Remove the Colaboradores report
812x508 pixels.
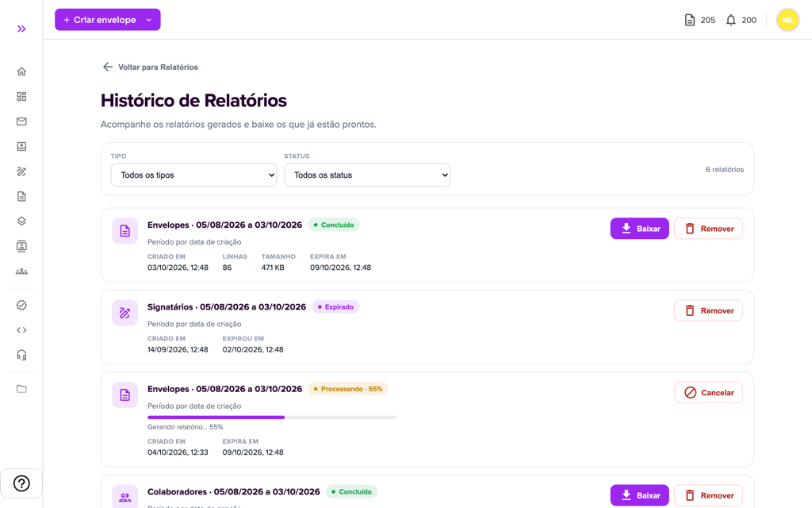tap(708, 495)
